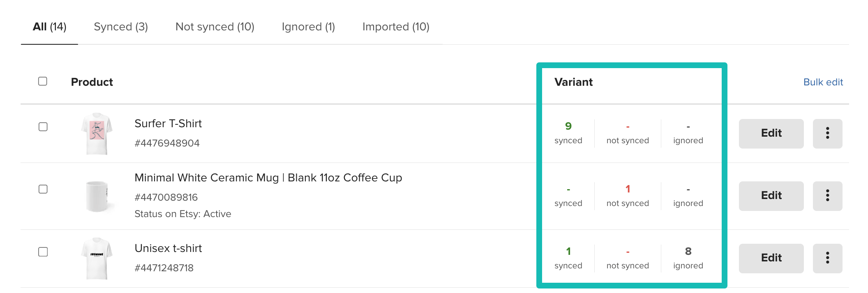Viewport: 868px width, 293px height.
Task: Check the Minimal White Ceramic Mug checkbox
Action: pyautogui.click(x=43, y=189)
